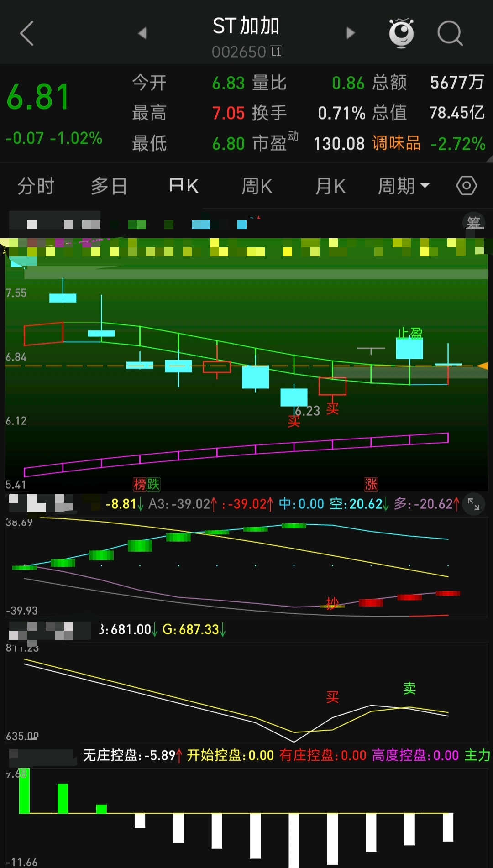Tap the 筹 chip distribution button
Screen dimensions: 493x868
pos(474,223)
